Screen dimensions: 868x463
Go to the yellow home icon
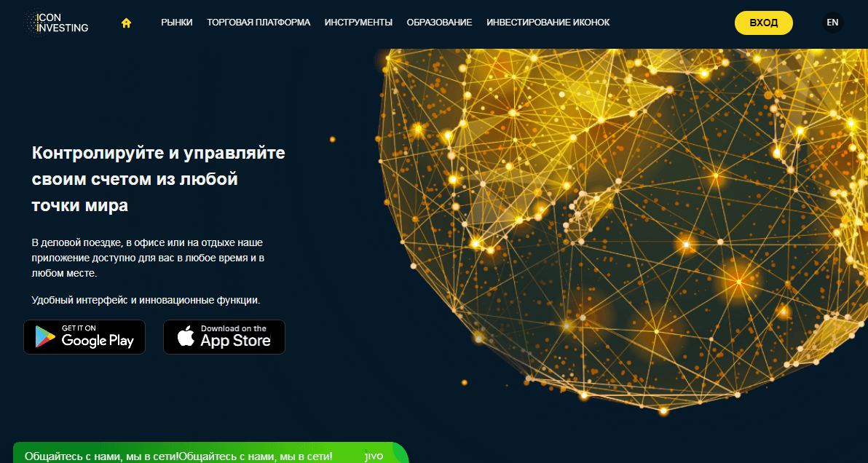click(126, 23)
